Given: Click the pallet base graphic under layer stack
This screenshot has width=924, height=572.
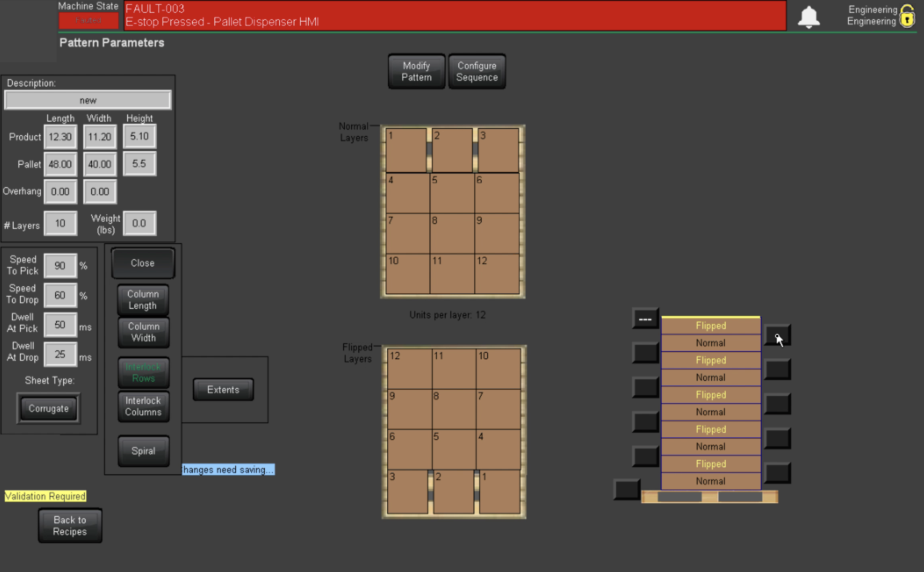Looking at the screenshot, I should tap(710, 497).
